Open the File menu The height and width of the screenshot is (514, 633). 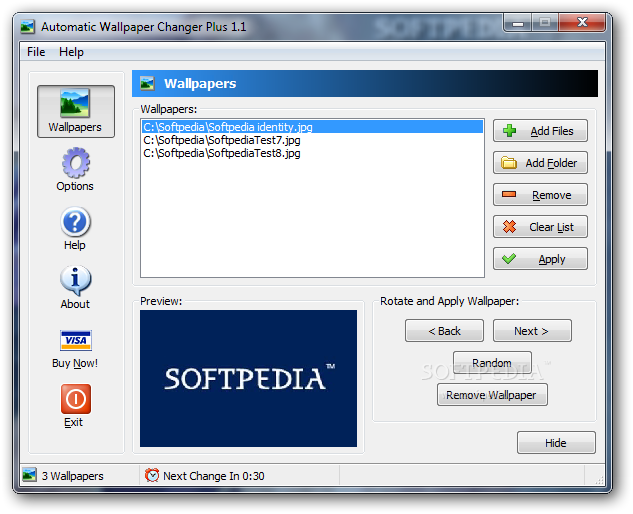tap(36, 52)
